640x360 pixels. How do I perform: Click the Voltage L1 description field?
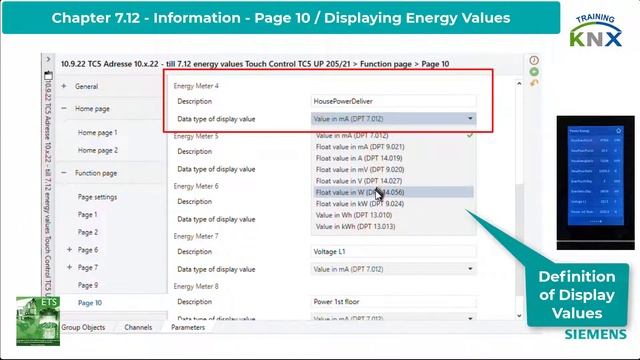[x=393, y=252]
